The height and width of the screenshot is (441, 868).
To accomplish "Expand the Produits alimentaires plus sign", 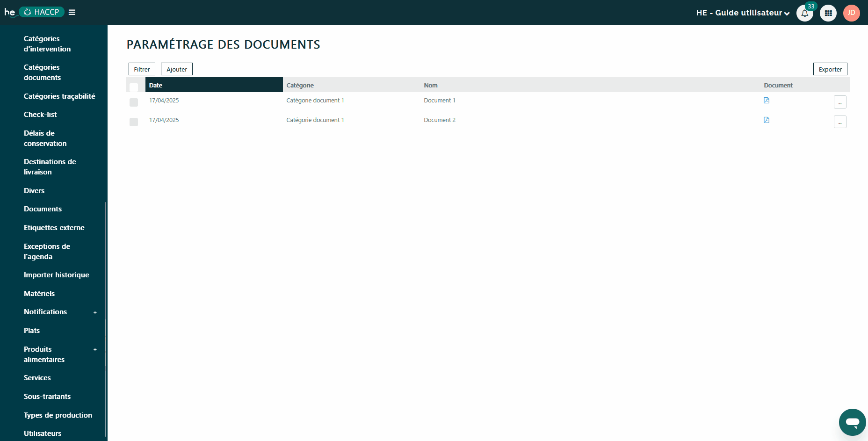I will (x=95, y=350).
